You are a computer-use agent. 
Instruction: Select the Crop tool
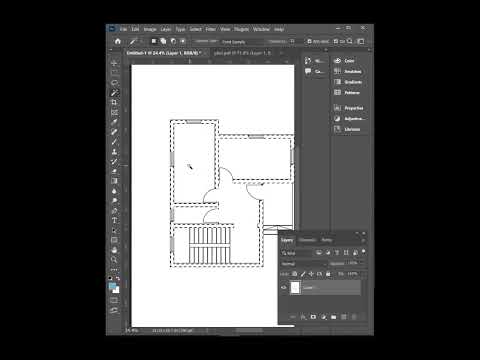point(114,102)
